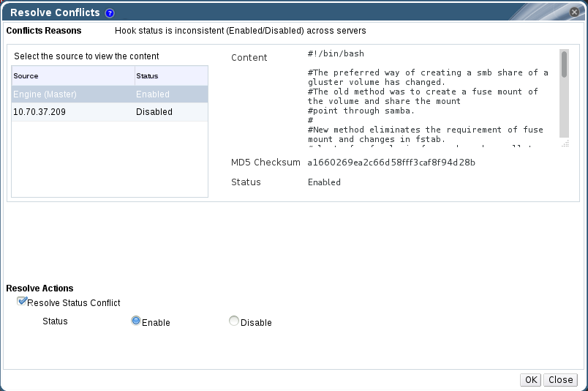Click the Source column header
The height and width of the screenshot is (391, 588).
[x=73, y=75]
